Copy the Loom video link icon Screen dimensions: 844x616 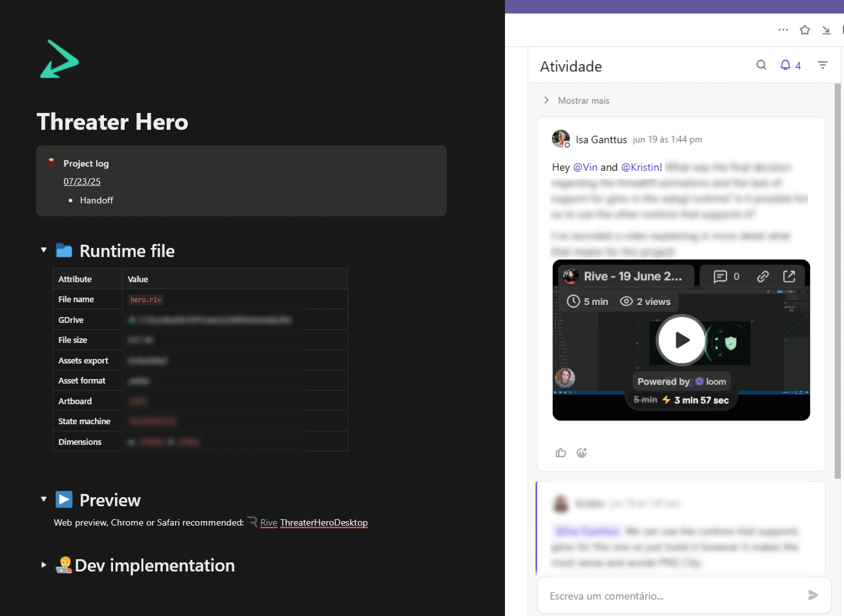(x=763, y=276)
